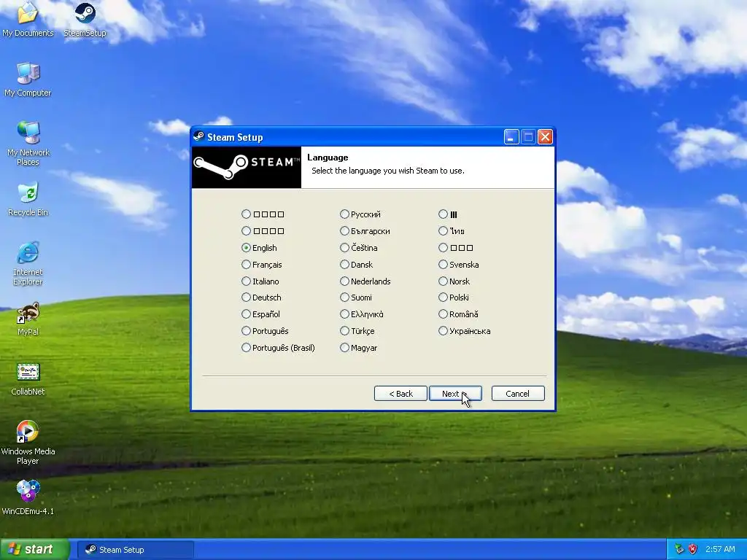Select the Internet Explorer desktop icon
Image resolution: width=747 pixels, height=560 pixels.
[x=28, y=263]
